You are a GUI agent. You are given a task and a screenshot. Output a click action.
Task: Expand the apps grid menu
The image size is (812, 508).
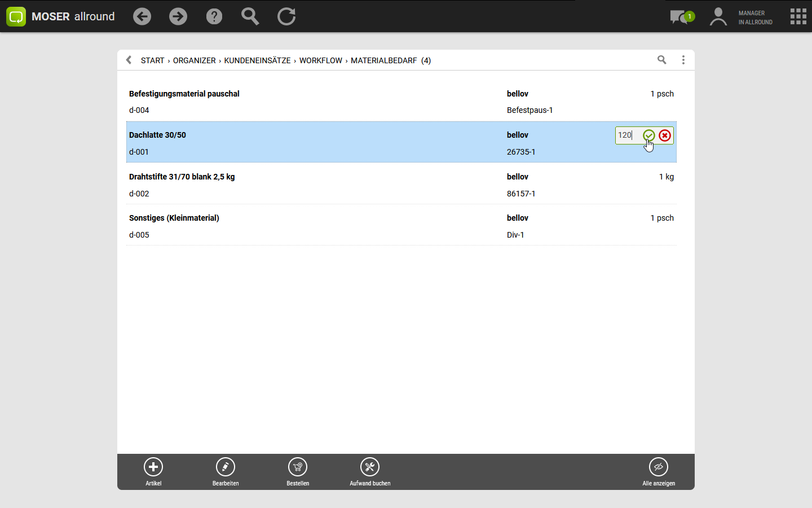click(798, 16)
